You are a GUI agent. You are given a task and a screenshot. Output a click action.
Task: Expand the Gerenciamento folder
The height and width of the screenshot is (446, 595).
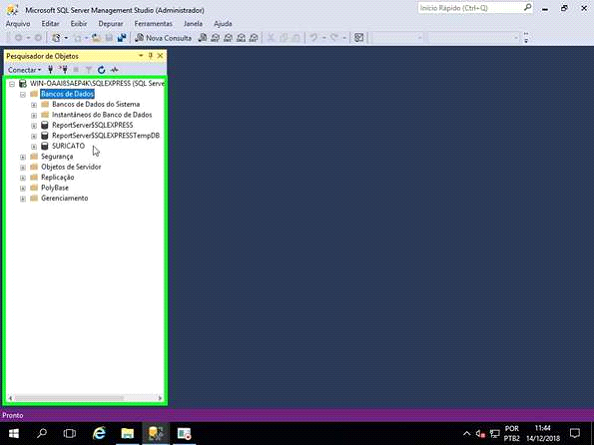[23, 199]
